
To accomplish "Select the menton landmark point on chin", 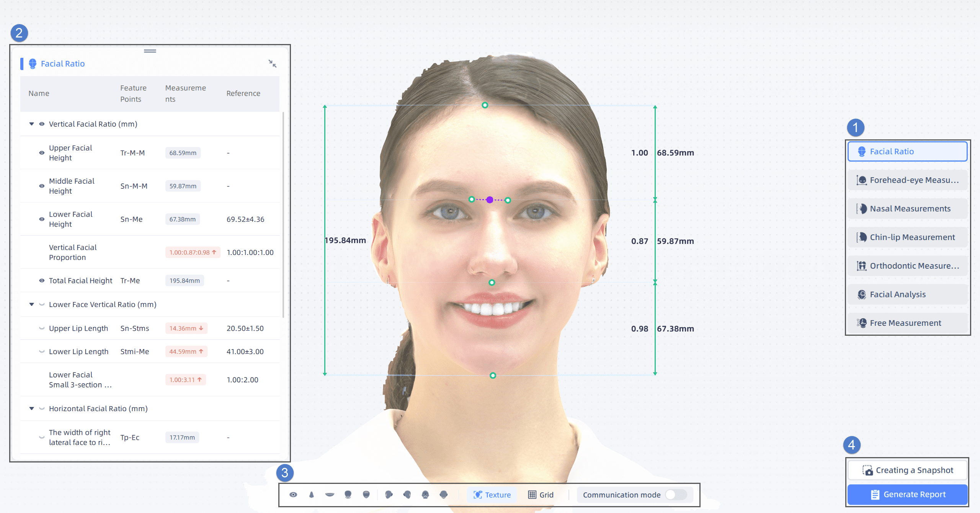I will 493,376.
